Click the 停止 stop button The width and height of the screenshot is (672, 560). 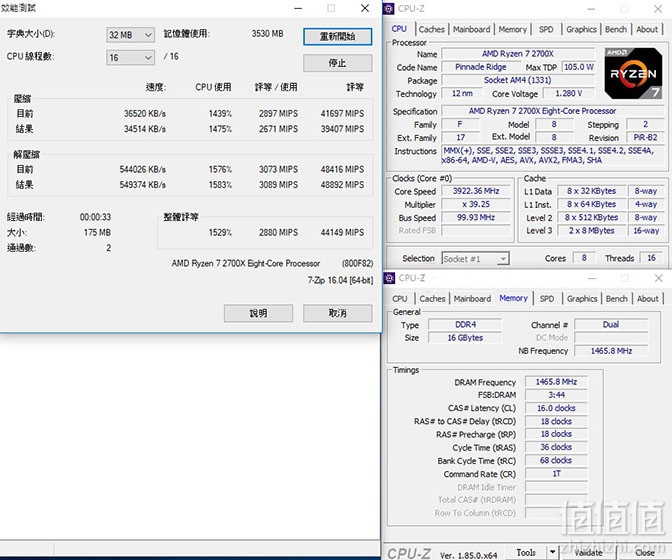pyautogui.click(x=337, y=63)
